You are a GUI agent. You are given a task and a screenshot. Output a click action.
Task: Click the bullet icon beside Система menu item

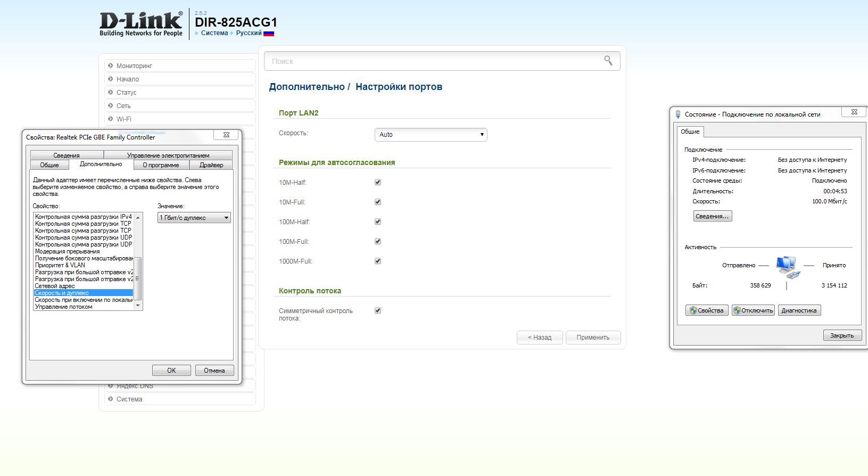coord(111,399)
